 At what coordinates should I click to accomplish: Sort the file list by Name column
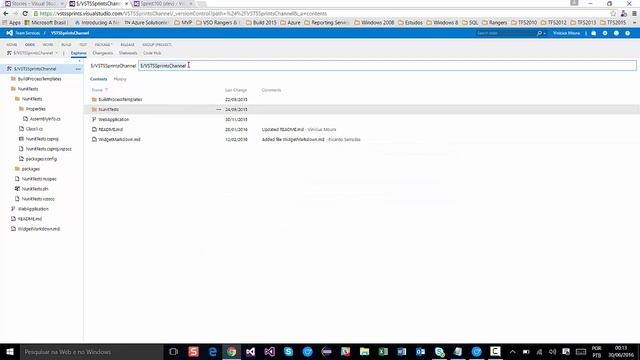pos(100,90)
